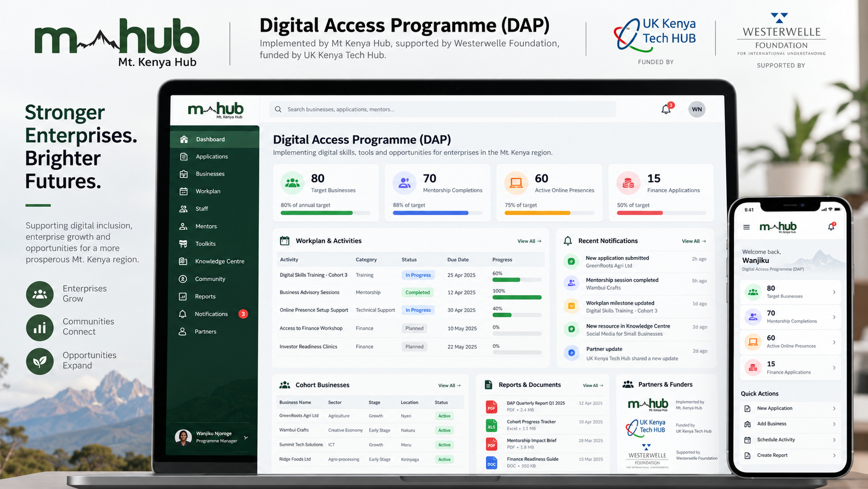This screenshot has height=489, width=868.
Task: Open notification bell in laptop top bar
Action: click(x=666, y=109)
